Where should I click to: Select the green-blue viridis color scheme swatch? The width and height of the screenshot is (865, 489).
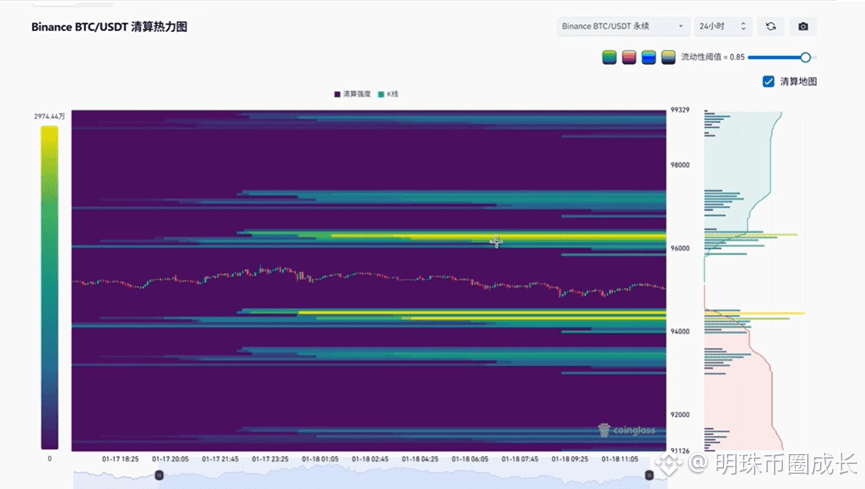[609, 57]
